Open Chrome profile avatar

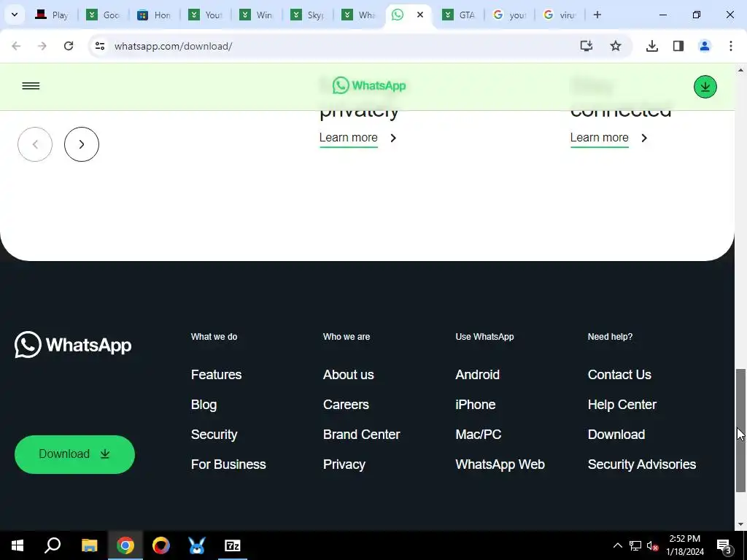pyautogui.click(x=705, y=46)
